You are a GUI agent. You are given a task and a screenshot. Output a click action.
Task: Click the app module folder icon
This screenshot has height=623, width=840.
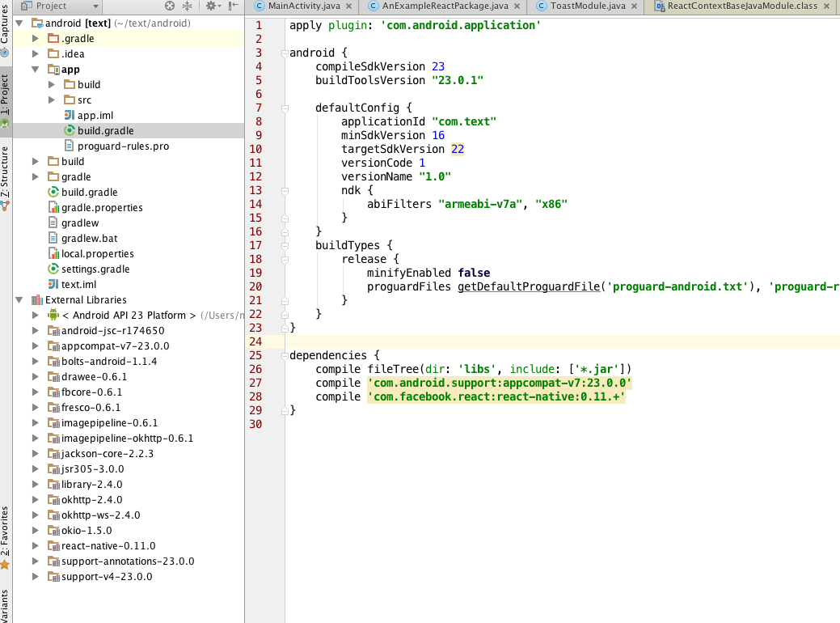53,69
